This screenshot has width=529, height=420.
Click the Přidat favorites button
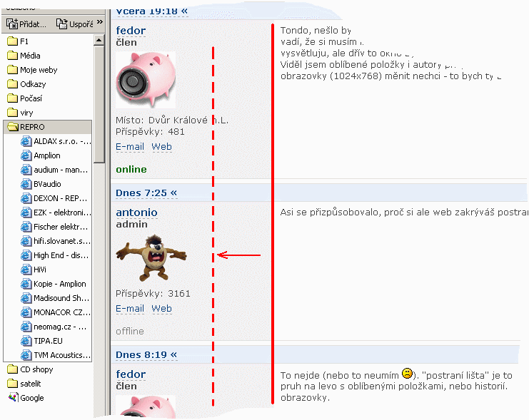tap(26, 24)
